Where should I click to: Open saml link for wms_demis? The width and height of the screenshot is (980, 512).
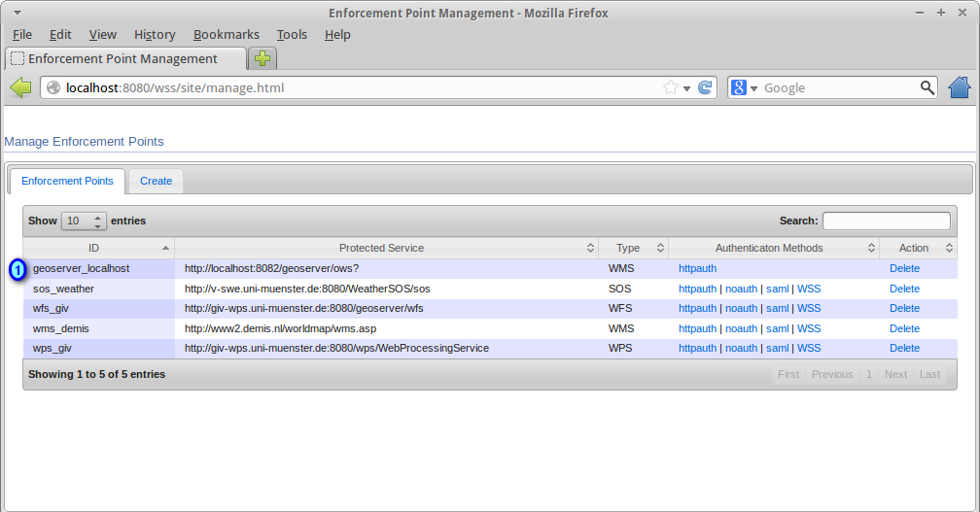point(778,328)
